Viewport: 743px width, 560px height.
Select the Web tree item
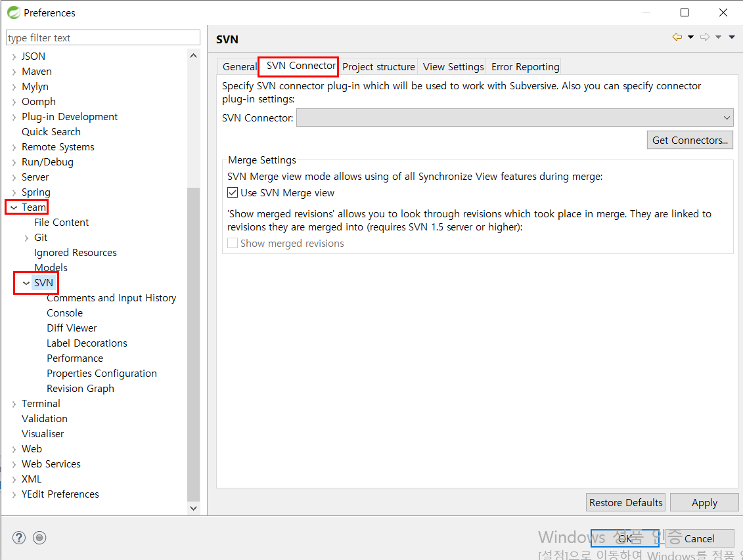coord(32,449)
